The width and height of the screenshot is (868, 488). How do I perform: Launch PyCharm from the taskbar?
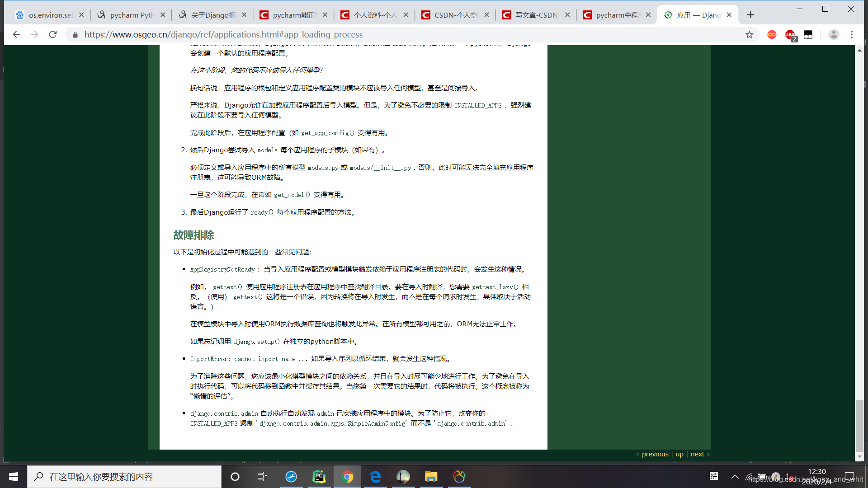click(319, 477)
